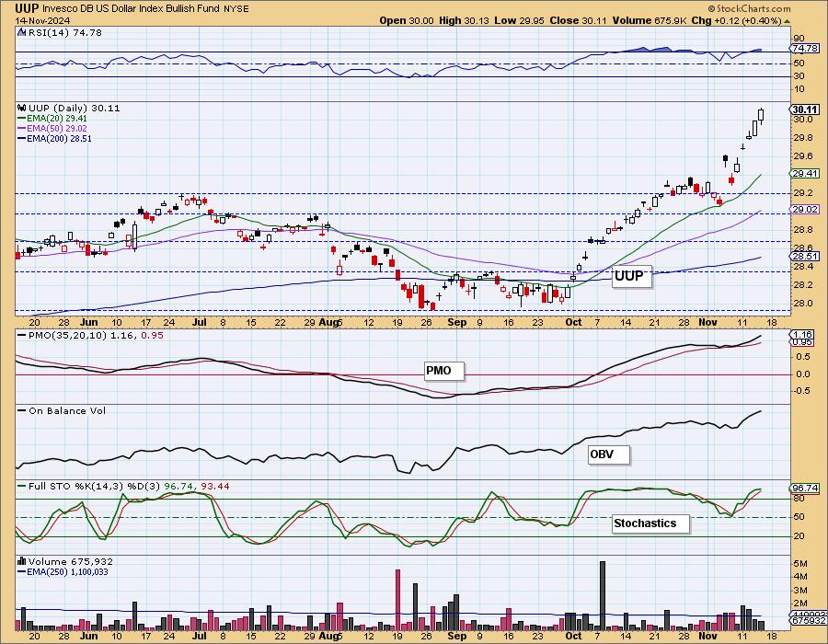Click the On Balance Vol label
Image resolution: width=828 pixels, height=644 pixels.
click(x=67, y=411)
